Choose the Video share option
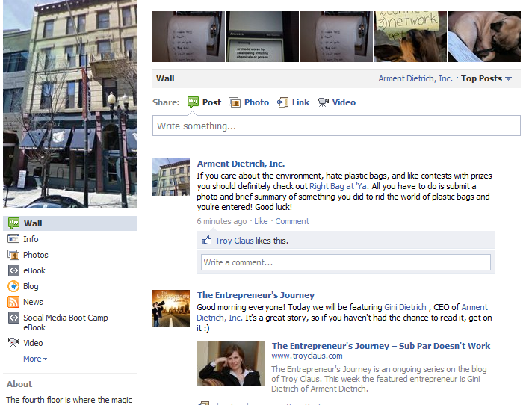 pos(336,102)
